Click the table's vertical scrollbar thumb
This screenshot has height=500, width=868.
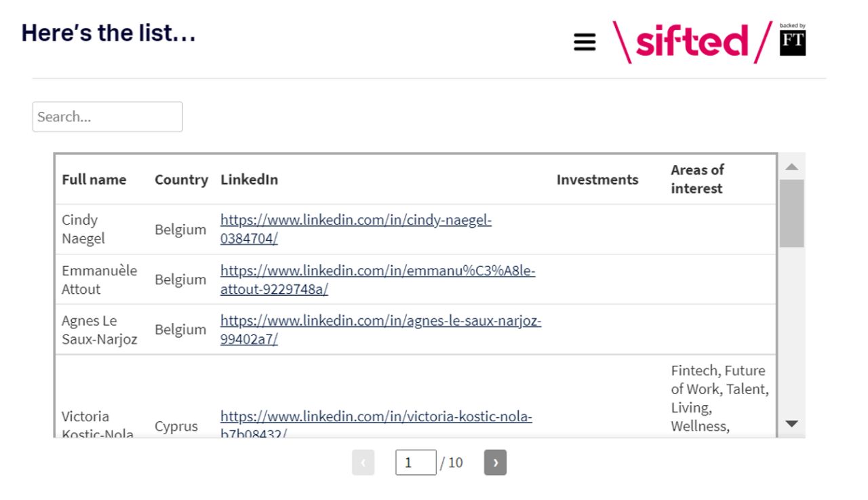click(x=791, y=213)
